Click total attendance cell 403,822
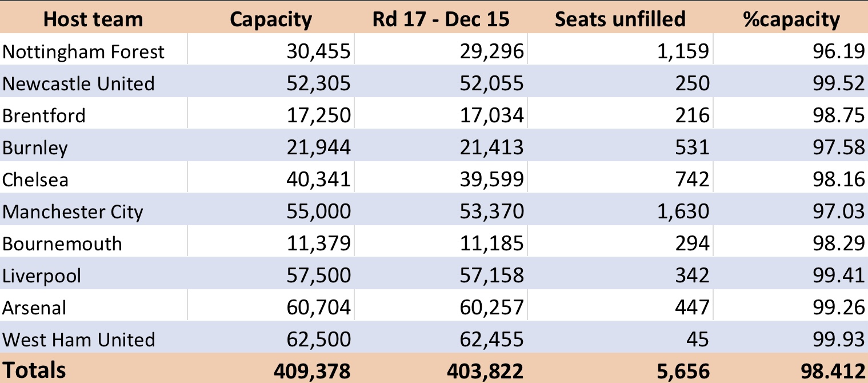Image resolution: width=868 pixels, height=383 pixels. (485, 371)
